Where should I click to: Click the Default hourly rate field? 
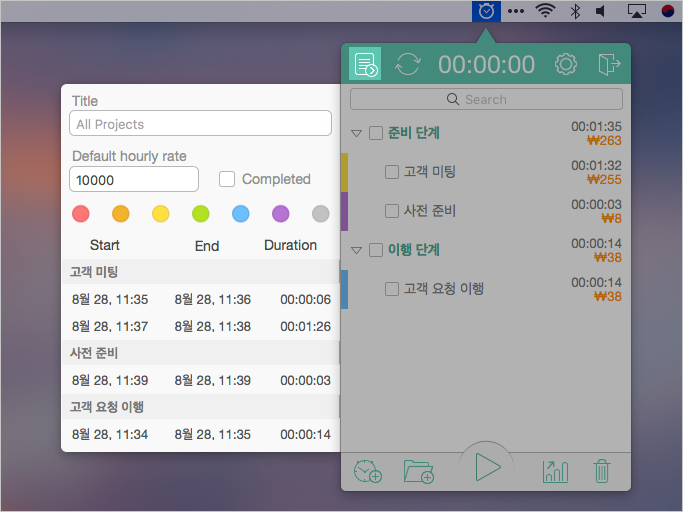[134, 179]
